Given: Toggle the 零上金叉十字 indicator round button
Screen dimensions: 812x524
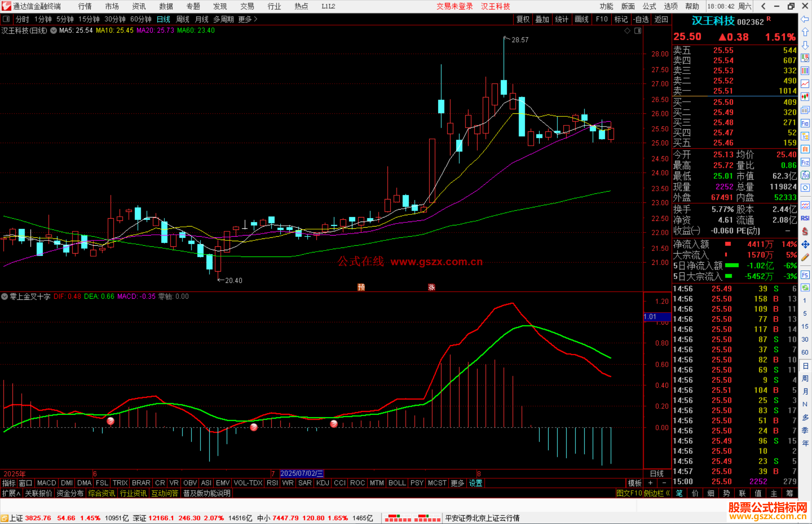Looking at the screenshot, I should pyautogui.click(x=5, y=296).
